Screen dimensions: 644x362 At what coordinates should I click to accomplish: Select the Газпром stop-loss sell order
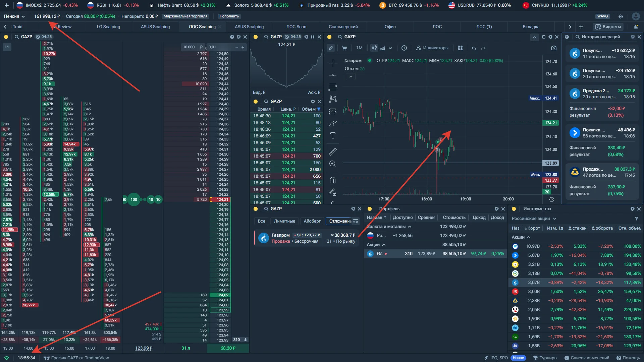(x=307, y=238)
